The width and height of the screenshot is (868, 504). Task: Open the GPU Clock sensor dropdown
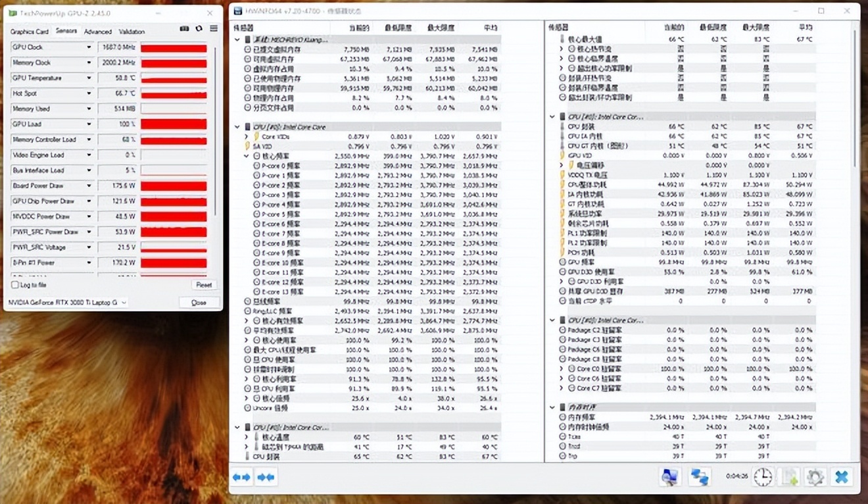pyautogui.click(x=89, y=47)
